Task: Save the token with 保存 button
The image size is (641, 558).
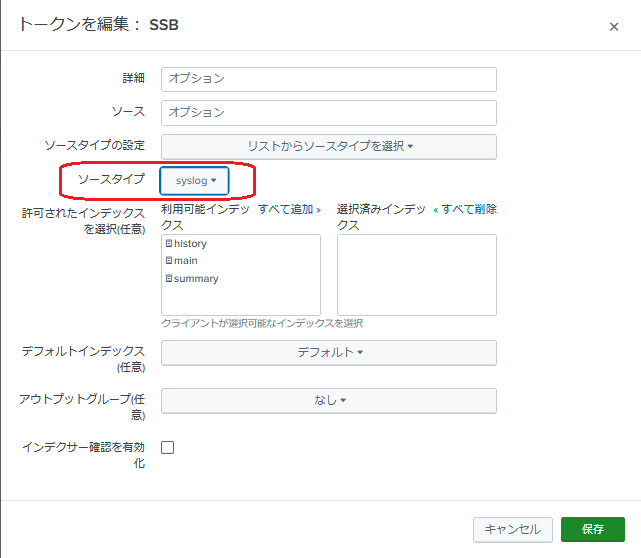Action: coord(593,529)
